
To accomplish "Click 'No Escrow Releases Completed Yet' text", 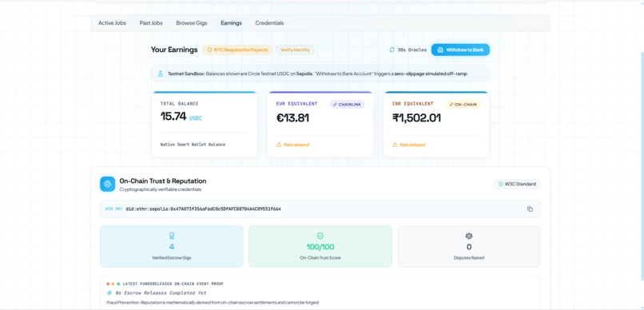I will 161,293.
